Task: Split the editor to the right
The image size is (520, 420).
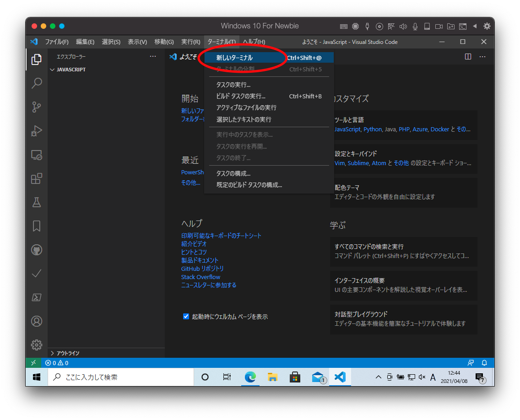Action: tap(468, 57)
